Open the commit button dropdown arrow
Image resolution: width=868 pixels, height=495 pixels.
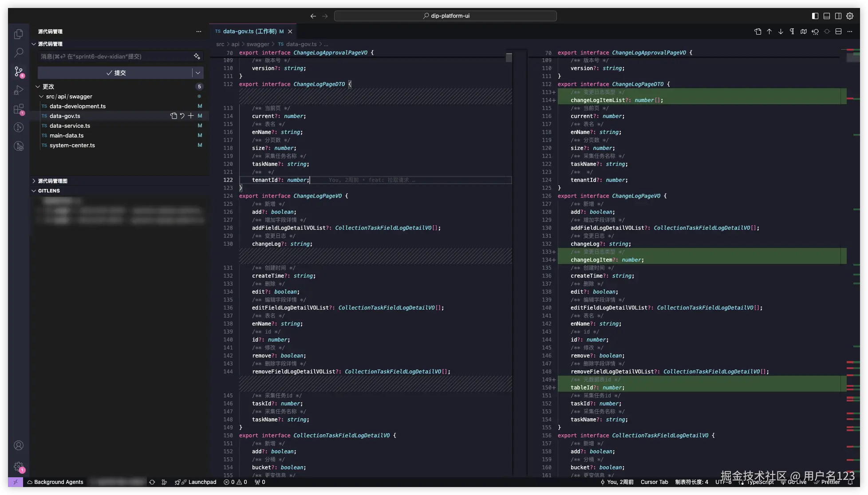[x=198, y=73]
